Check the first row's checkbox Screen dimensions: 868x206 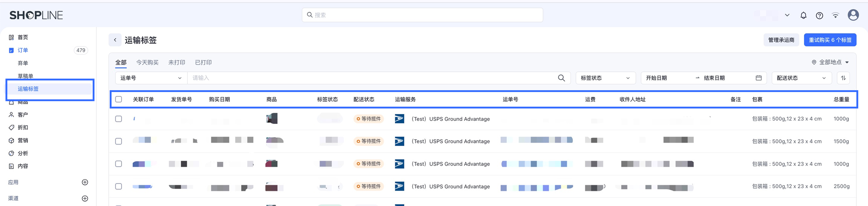click(x=119, y=119)
